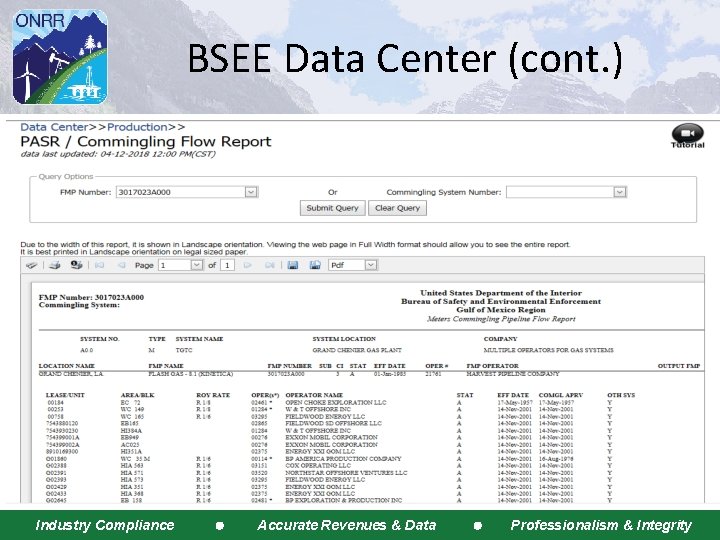The width and height of the screenshot is (720, 540).
Task: Go to the previous report page
Action: click(x=121, y=265)
